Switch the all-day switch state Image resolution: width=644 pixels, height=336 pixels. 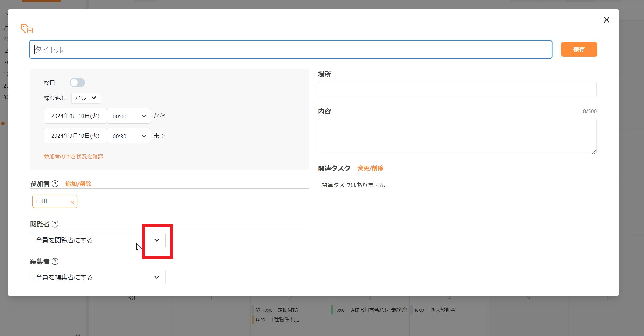tap(77, 82)
